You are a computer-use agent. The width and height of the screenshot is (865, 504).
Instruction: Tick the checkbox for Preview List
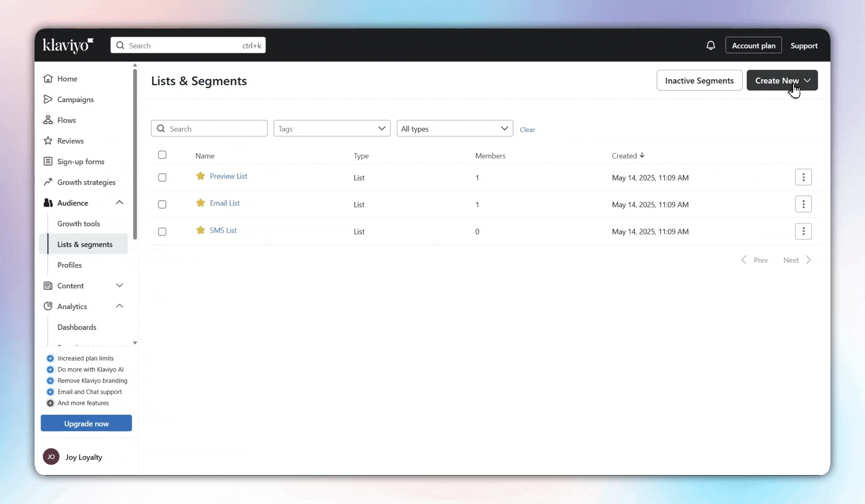point(162,178)
